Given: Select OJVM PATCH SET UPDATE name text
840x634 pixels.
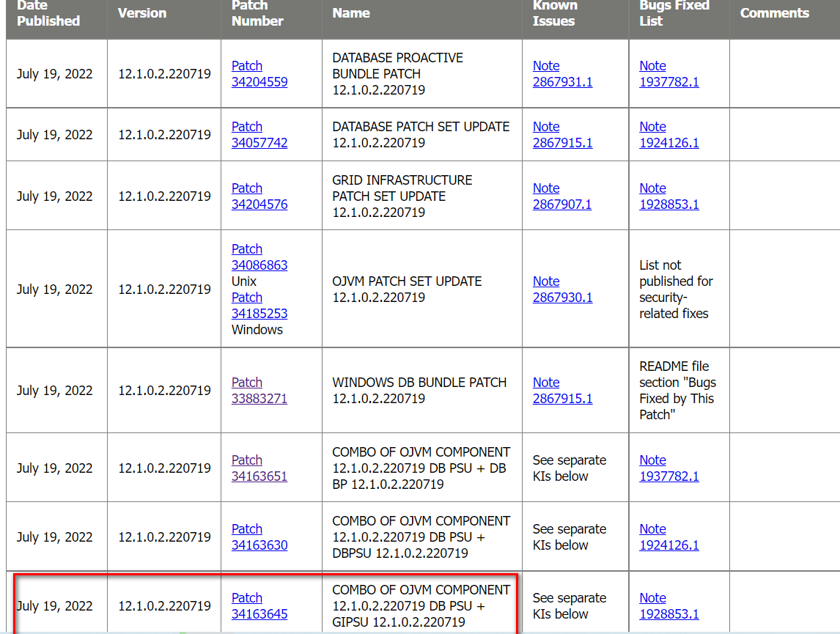Looking at the screenshot, I should pyautogui.click(x=407, y=290).
